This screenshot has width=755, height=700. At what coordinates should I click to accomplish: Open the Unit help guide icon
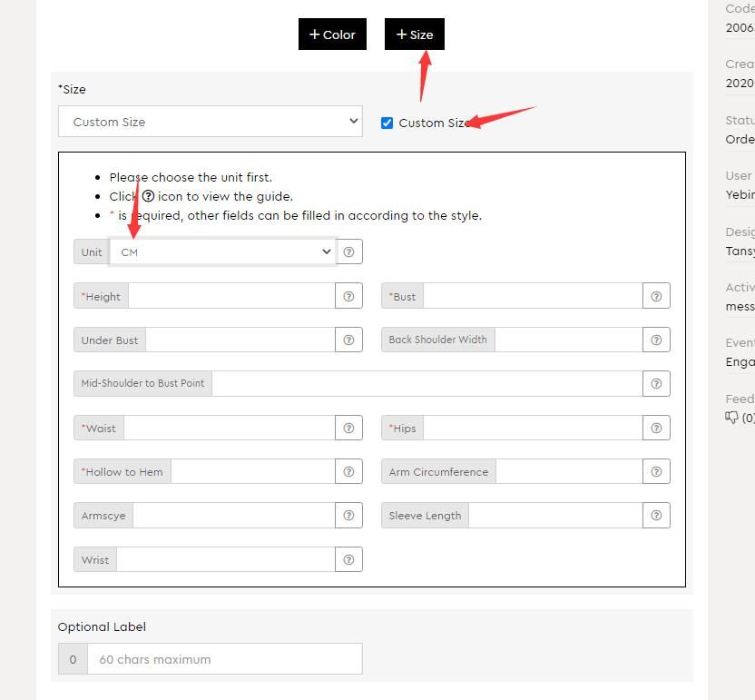tap(348, 251)
